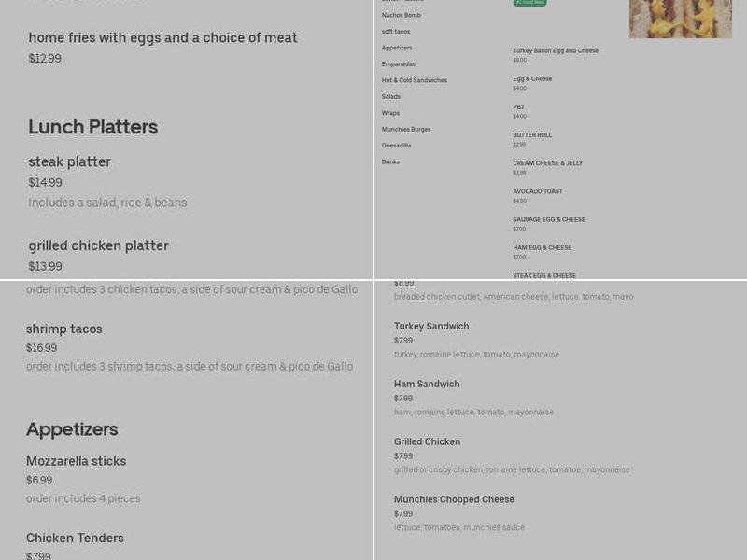Select the Mozzarella sticks appetizer
This screenshot has height=560, width=747.
pos(77,461)
